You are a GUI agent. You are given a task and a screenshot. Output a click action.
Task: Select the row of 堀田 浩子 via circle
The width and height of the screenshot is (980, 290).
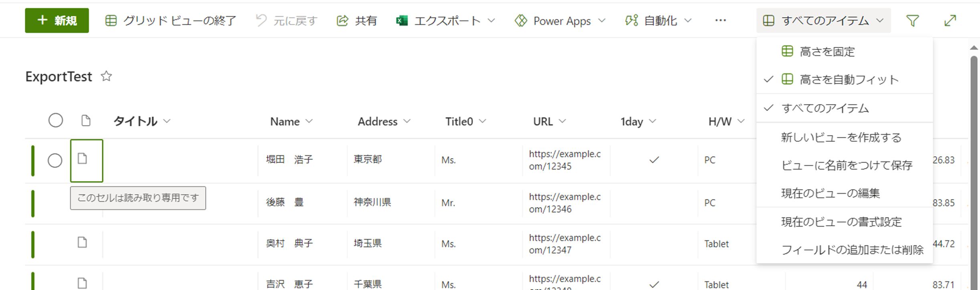click(55, 160)
